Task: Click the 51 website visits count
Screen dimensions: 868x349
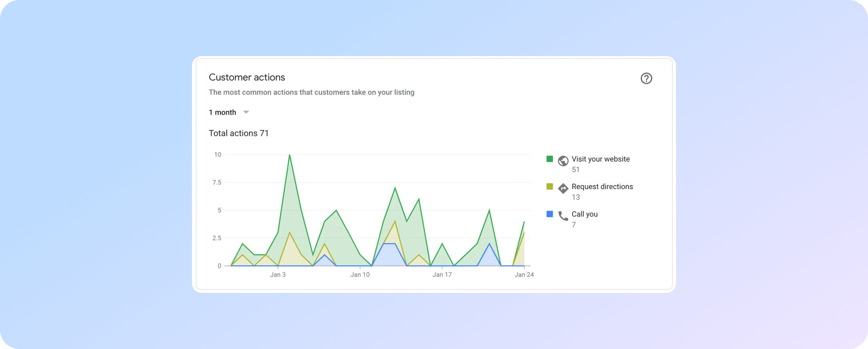Action: click(x=575, y=170)
